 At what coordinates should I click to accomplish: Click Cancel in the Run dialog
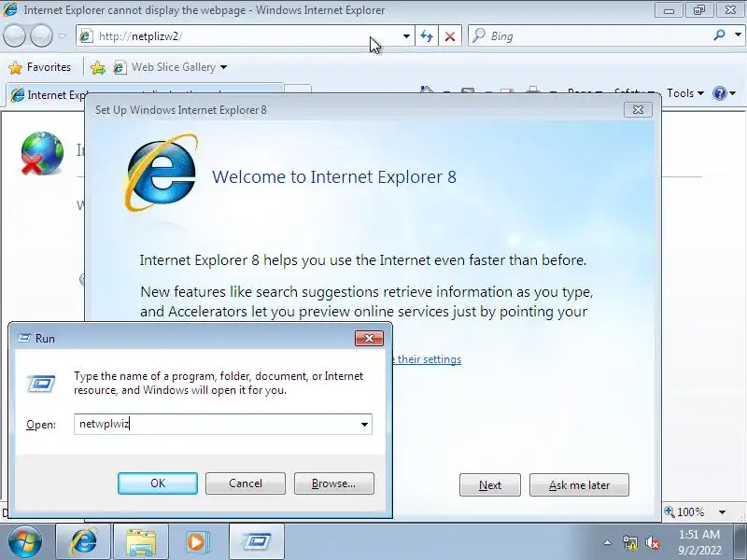[246, 483]
